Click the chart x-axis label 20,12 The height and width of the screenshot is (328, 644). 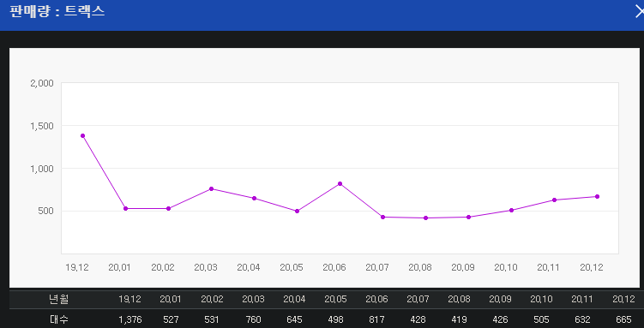coord(592,267)
